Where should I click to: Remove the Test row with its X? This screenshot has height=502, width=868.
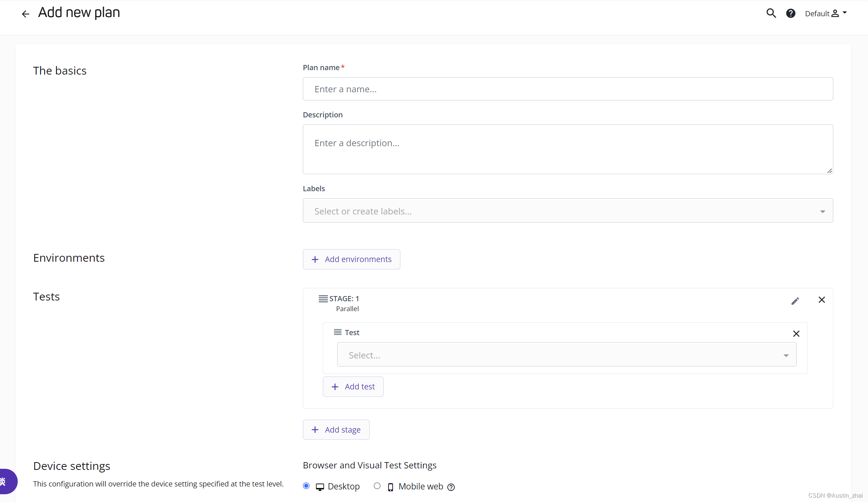(796, 334)
